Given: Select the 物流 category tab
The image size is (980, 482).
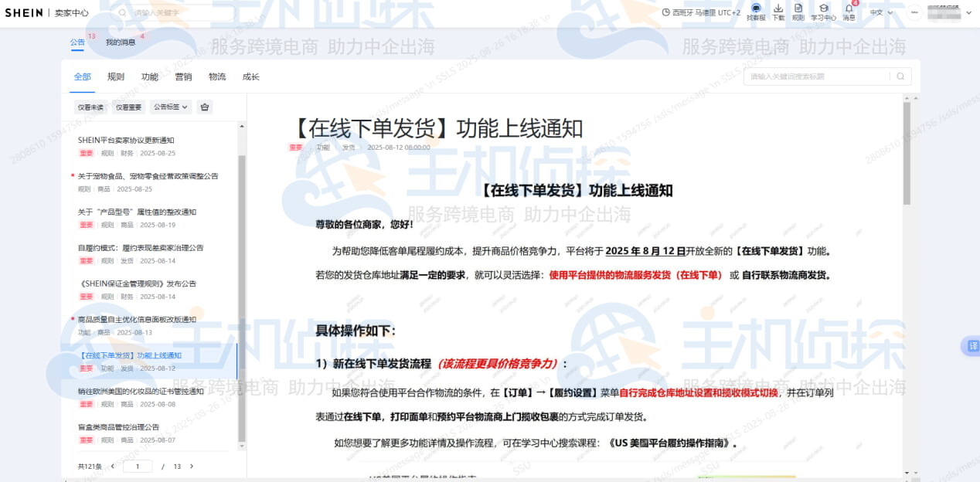Looking at the screenshot, I should pyautogui.click(x=216, y=76).
